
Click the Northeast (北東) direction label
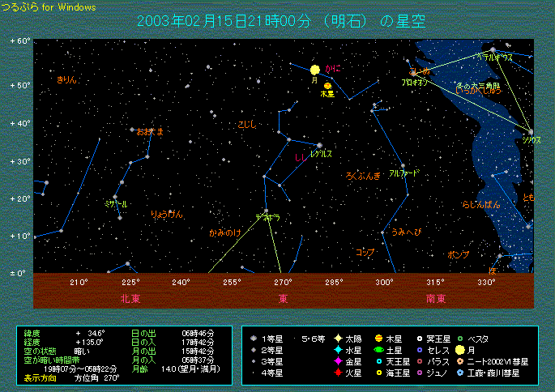point(130,298)
